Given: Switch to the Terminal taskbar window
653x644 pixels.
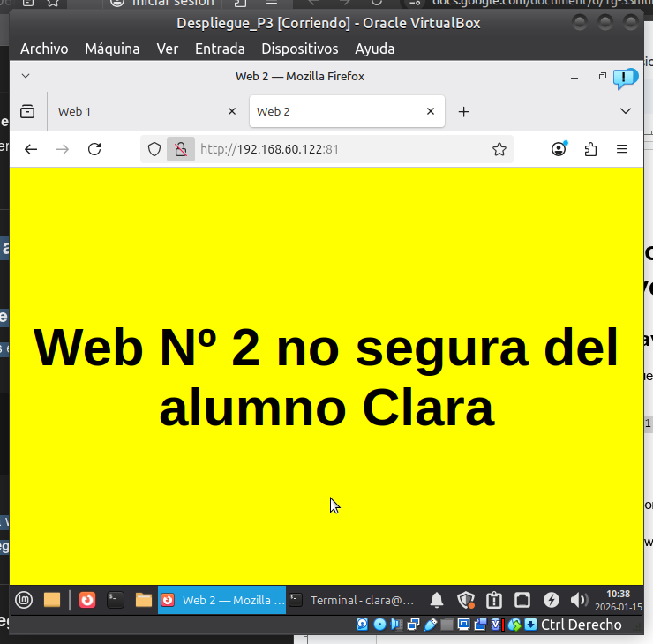Looking at the screenshot, I should (x=353, y=600).
